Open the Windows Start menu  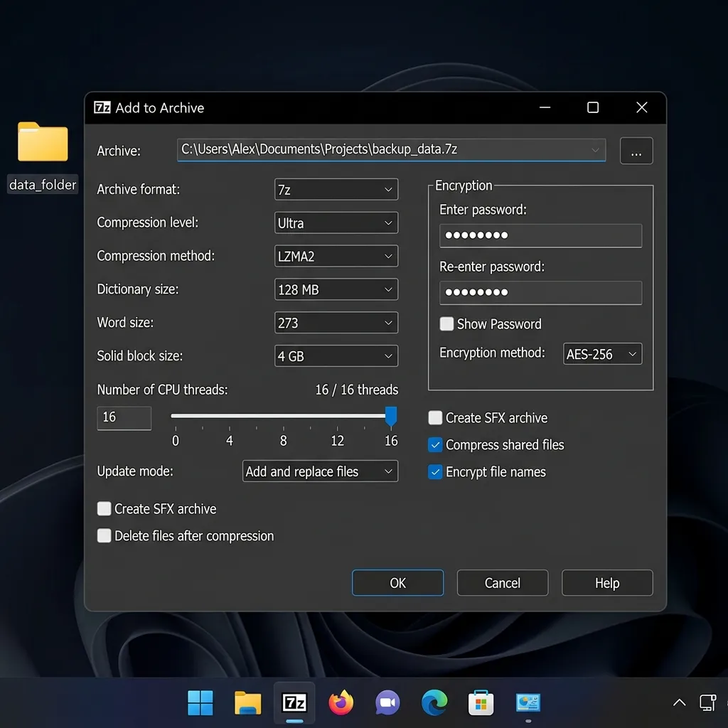pyautogui.click(x=200, y=702)
